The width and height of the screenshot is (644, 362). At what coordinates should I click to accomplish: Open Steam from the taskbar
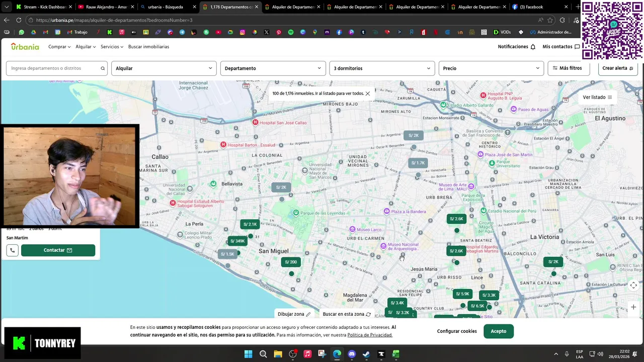pos(366,354)
